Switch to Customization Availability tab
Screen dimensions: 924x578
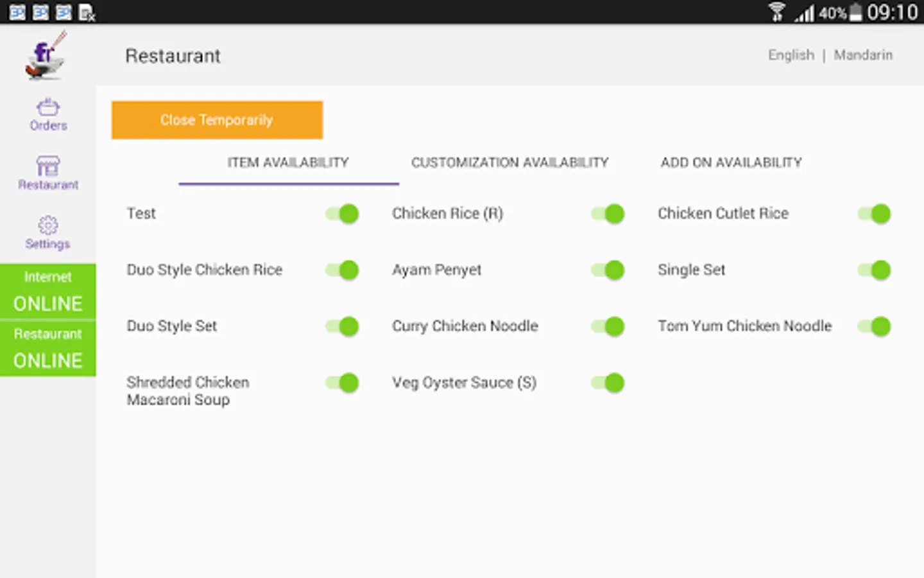click(509, 162)
